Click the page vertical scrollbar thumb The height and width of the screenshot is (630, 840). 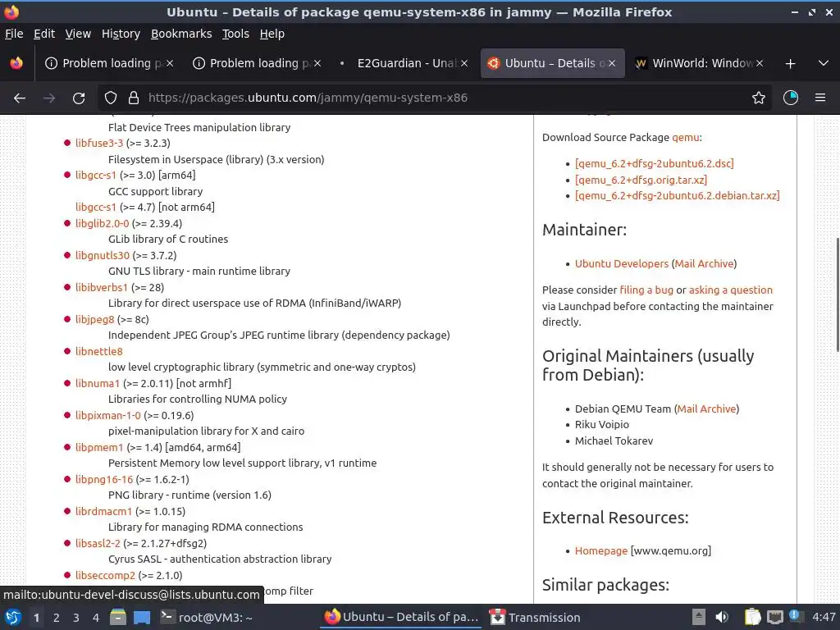[838, 294]
